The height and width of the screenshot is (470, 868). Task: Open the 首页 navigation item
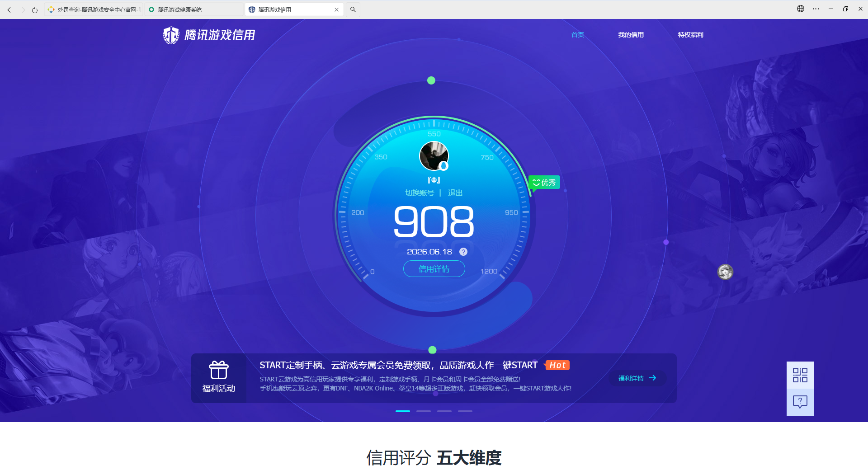[x=578, y=35]
